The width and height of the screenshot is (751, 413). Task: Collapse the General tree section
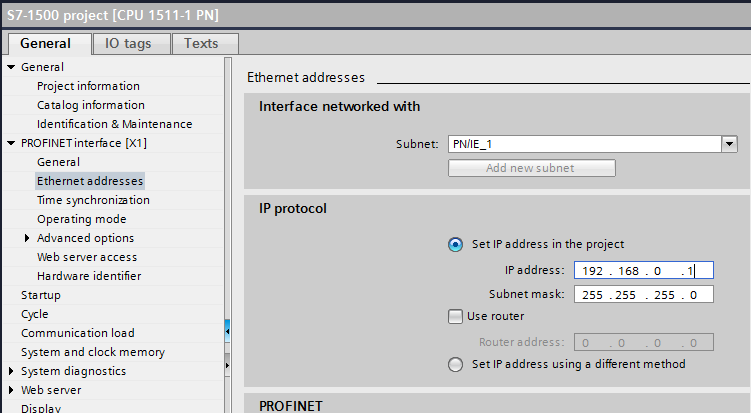[11, 67]
